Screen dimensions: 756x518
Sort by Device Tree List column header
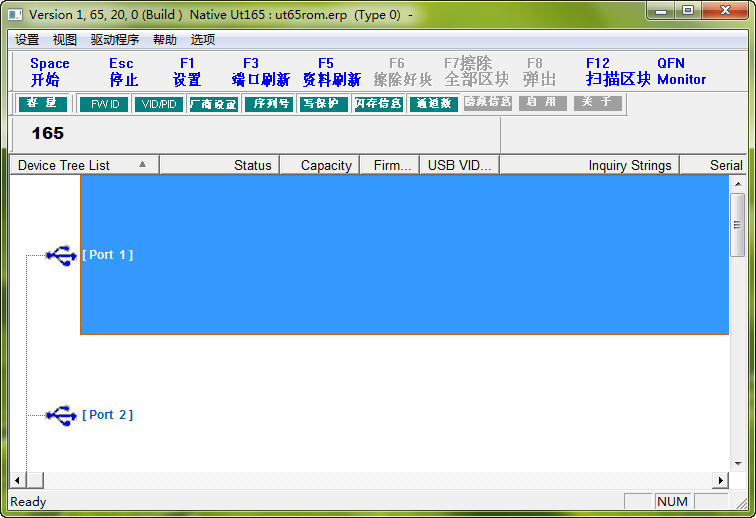83,165
